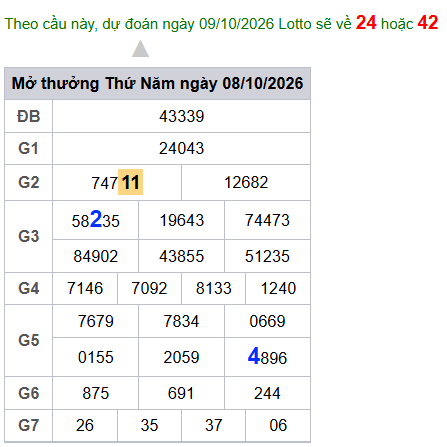Click G3 number 84902
Screen dimensions: 447x447
(x=95, y=256)
